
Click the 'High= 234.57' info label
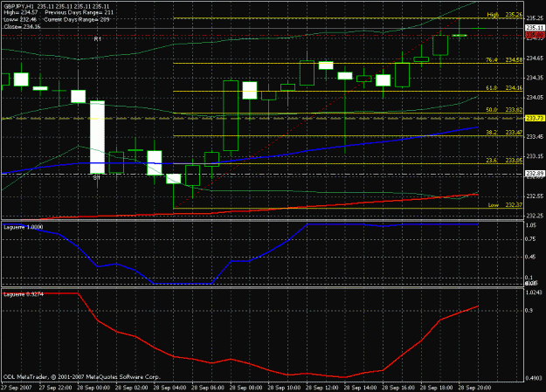click(x=21, y=12)
